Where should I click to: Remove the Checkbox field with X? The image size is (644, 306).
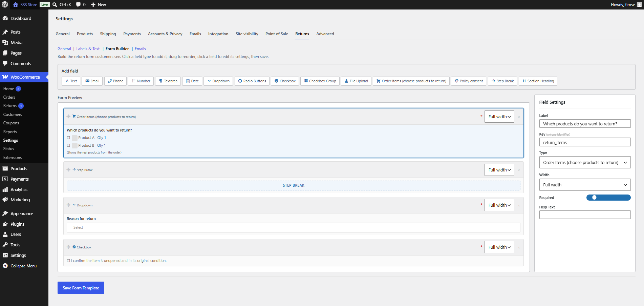pos(519,247)
